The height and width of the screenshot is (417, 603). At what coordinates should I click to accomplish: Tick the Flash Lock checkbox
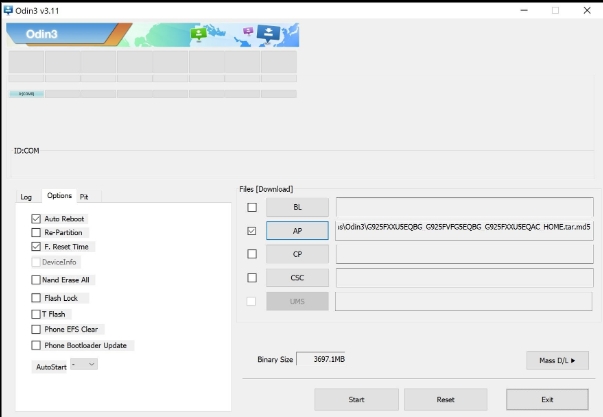point(36,298)
